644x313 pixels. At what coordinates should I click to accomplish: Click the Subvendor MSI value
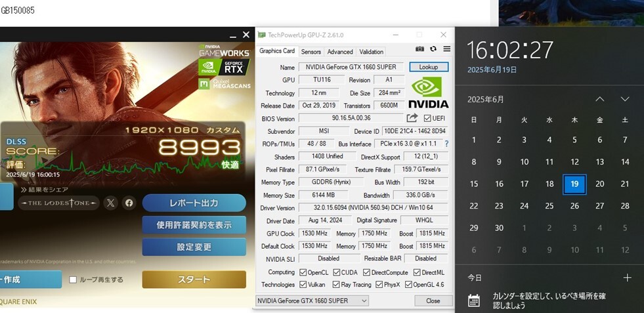[x=324, y=131]
